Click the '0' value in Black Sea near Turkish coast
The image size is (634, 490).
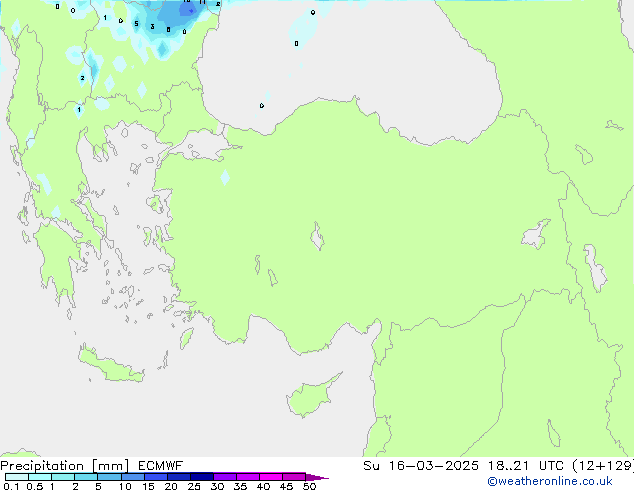[262, 106]
